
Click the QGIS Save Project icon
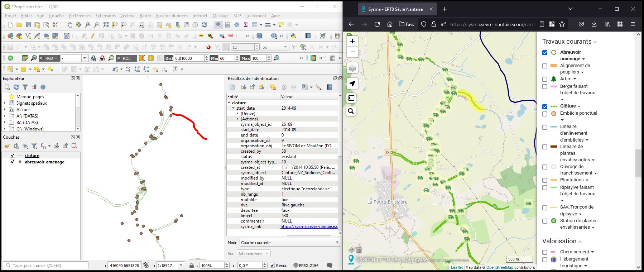[28, 25]
